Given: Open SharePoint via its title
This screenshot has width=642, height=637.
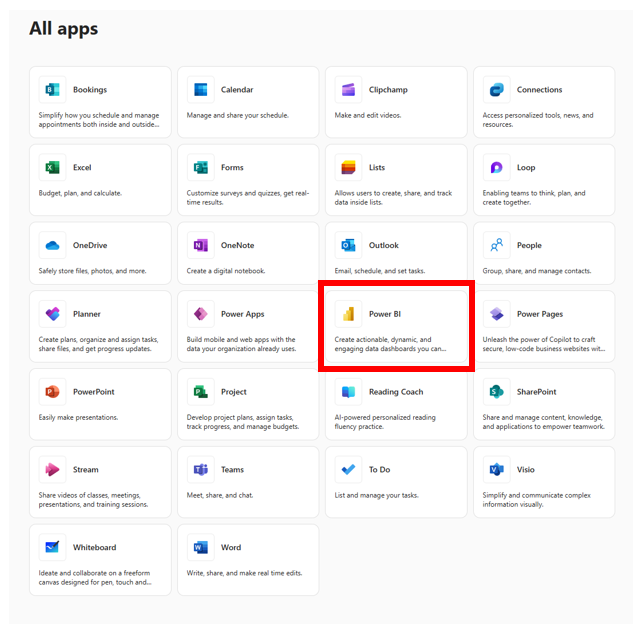Looking at the screenshot, I should coord(536,392).
